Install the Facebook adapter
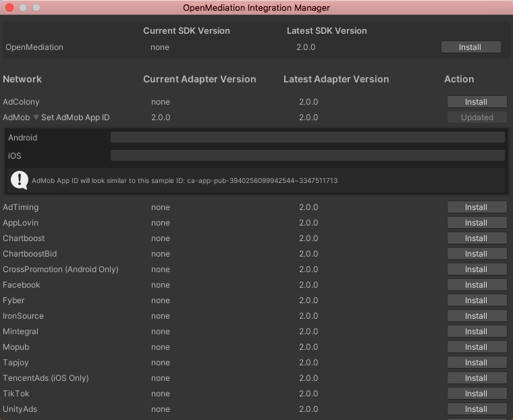513x420 pixels. [477, 285]
